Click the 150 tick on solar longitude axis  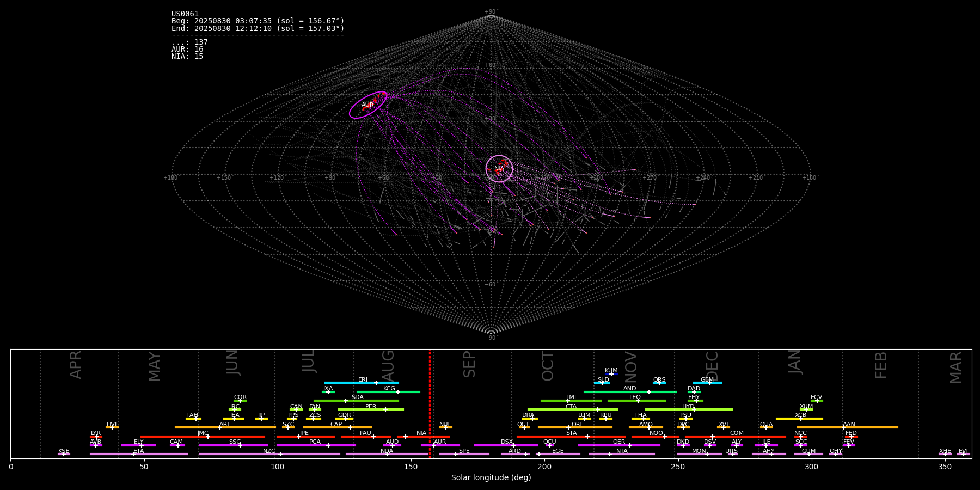point(411,467)
